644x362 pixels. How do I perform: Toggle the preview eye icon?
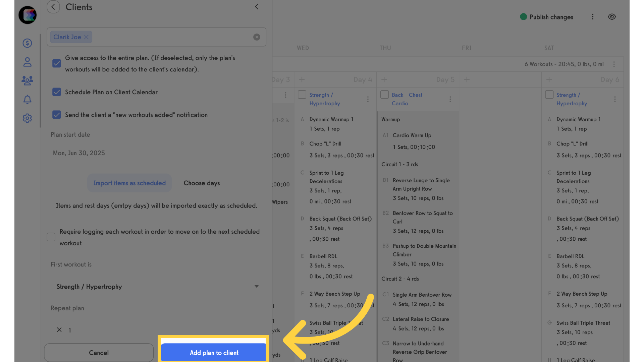coord(612,17)
